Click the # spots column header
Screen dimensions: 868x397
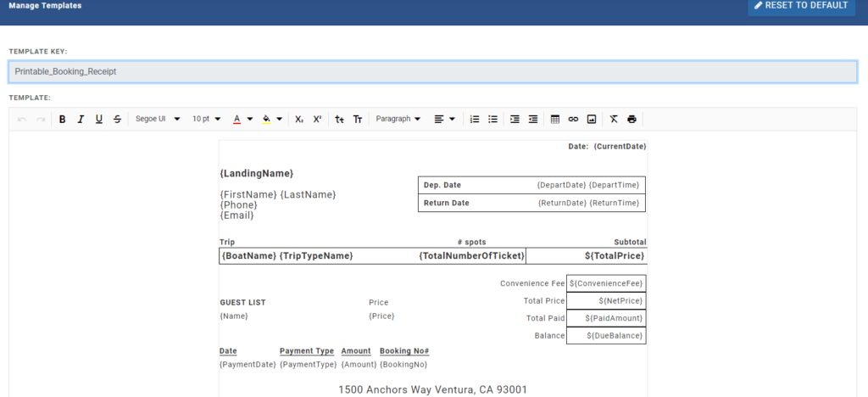[471, 243]
